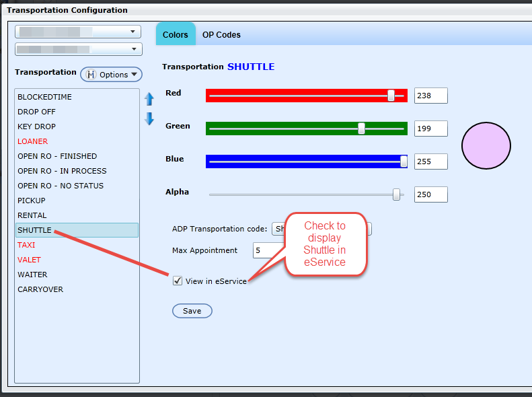Click the Max Appointment input field

tap(262, 250)
